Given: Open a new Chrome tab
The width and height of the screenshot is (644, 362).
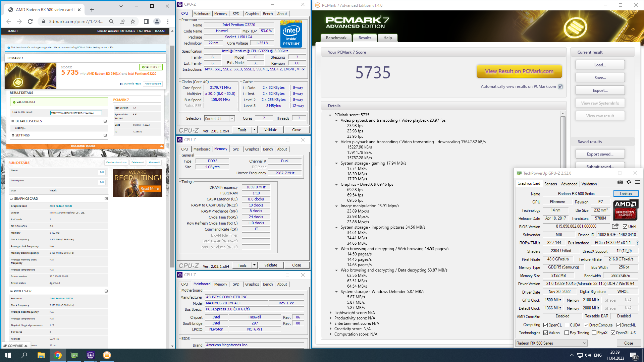Looking at the screenshot, I should [x=92, y=10].
